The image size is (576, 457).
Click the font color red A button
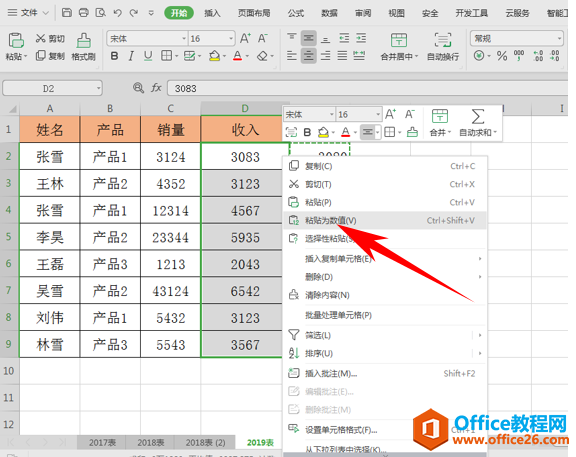click(x=238, y=56)
